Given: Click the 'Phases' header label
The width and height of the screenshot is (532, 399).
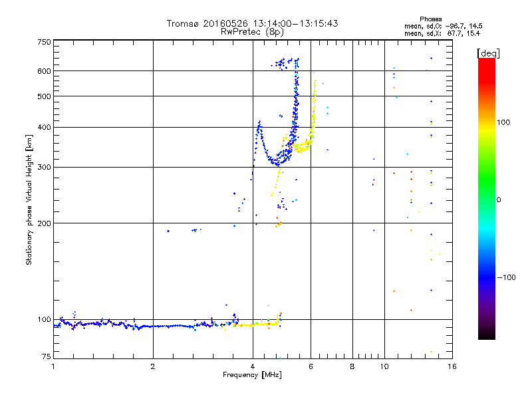Looking at the screenshot, I should [x=430, y=19].
